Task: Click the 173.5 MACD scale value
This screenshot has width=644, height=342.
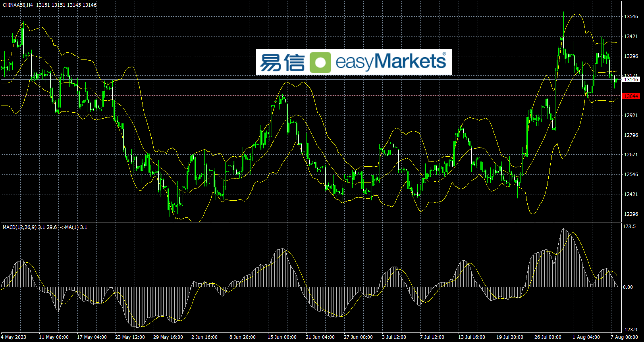Action: click(629, 227)
